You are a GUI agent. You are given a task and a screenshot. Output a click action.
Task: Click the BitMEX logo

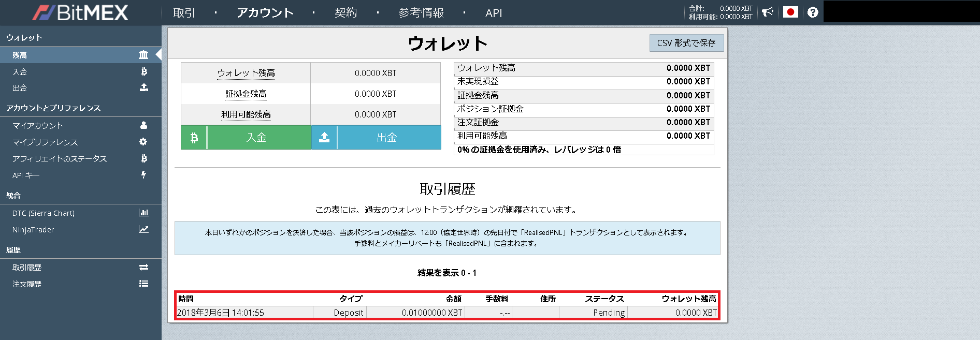[x=80, y=12]
